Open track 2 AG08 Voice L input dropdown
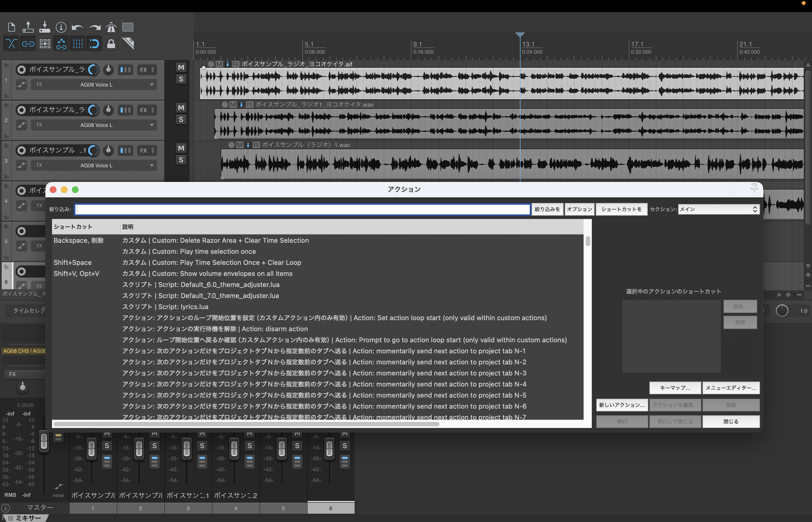Screen dimensions: 812x522 [94, 125]
